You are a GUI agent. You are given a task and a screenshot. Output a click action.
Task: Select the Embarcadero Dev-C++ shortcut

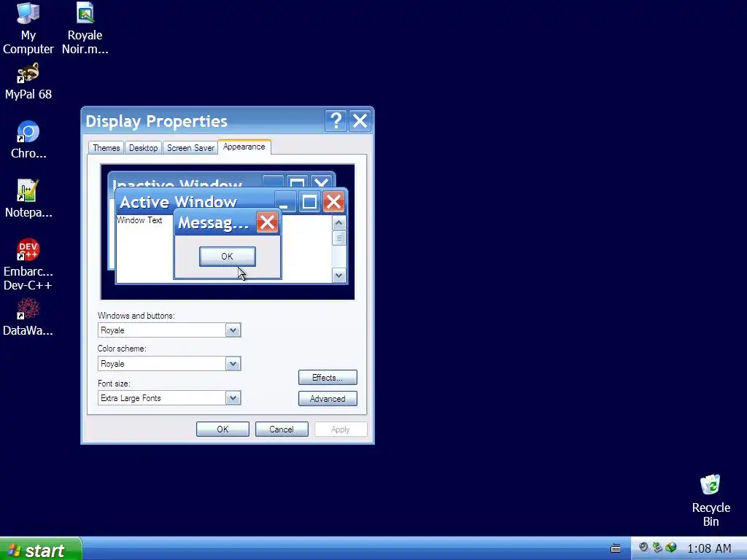[28, 265]
